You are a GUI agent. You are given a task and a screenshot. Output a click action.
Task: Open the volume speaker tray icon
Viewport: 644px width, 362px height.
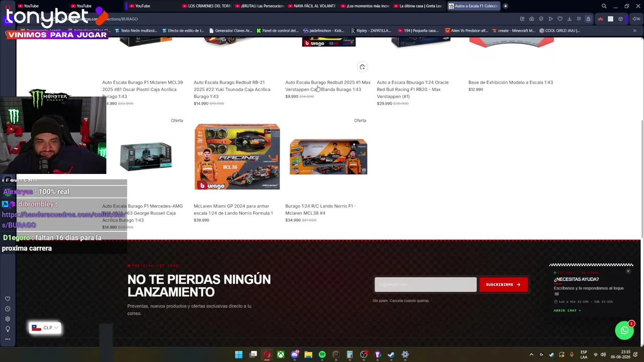[x=603, y=354]
